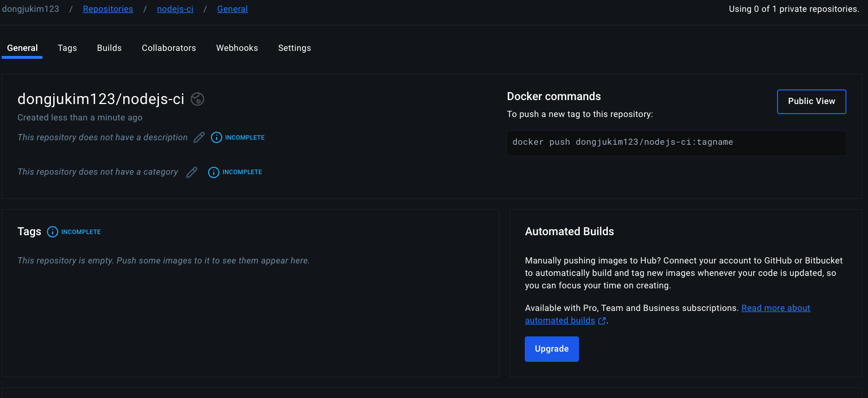
Task: Click INCOMPLETE label beside Tags heading
Action: pos(81,232)
